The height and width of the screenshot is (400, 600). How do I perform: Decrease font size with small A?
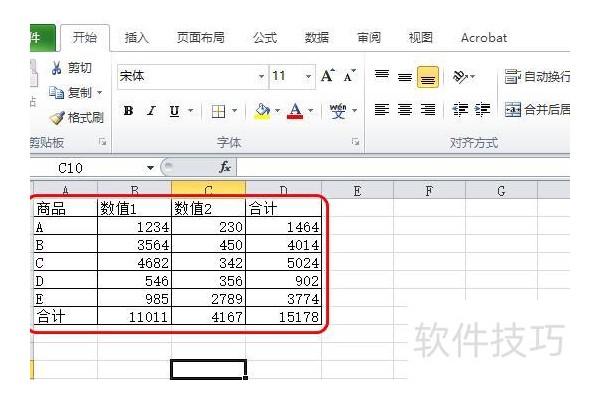[x=349, y=75]
